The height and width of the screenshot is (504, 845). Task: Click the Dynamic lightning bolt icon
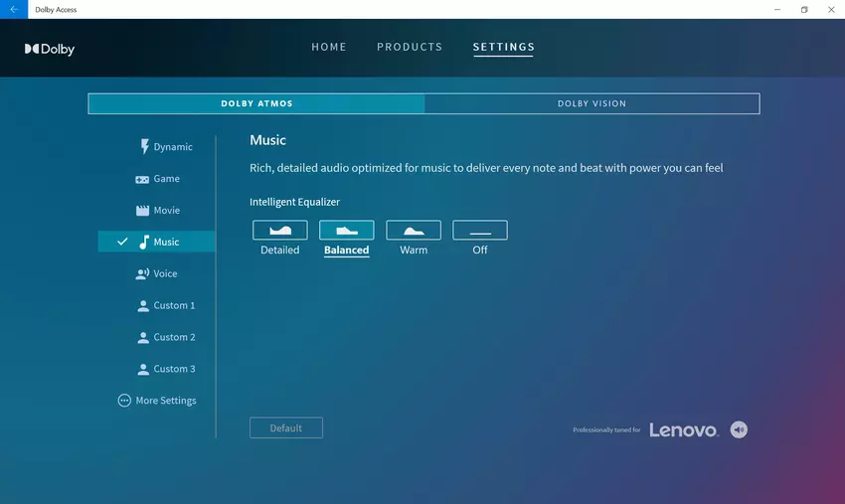coord(144,147)
